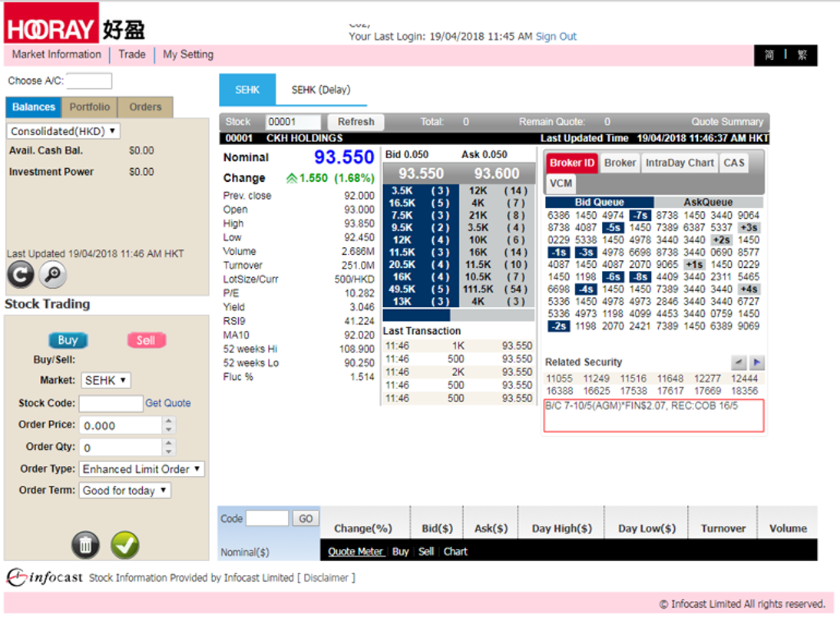Select the pink Sell toggle button
Viewport: 840px width, 621px height.
point(146,340)
